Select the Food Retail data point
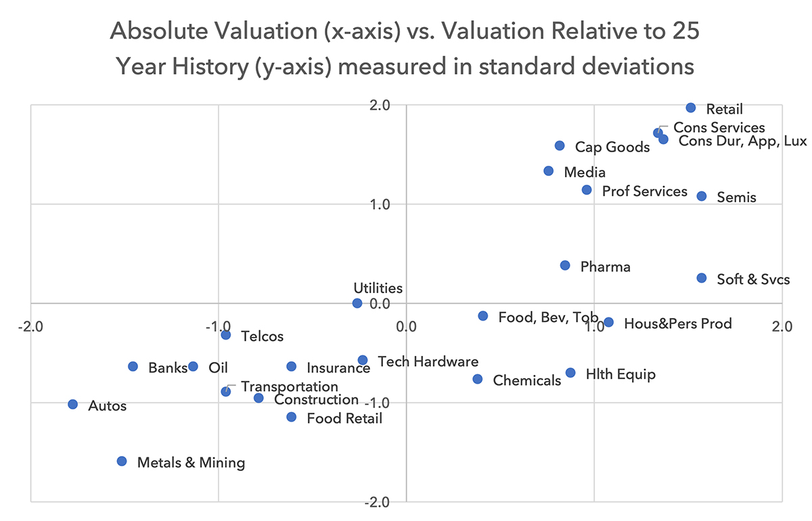Viewport: 812px width, 521px height. (292, 417)
